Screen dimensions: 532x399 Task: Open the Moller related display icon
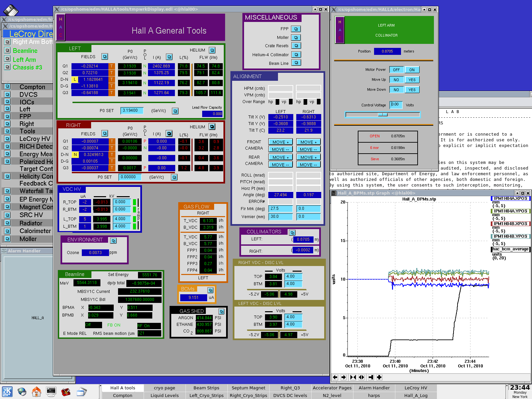(296, 38)
